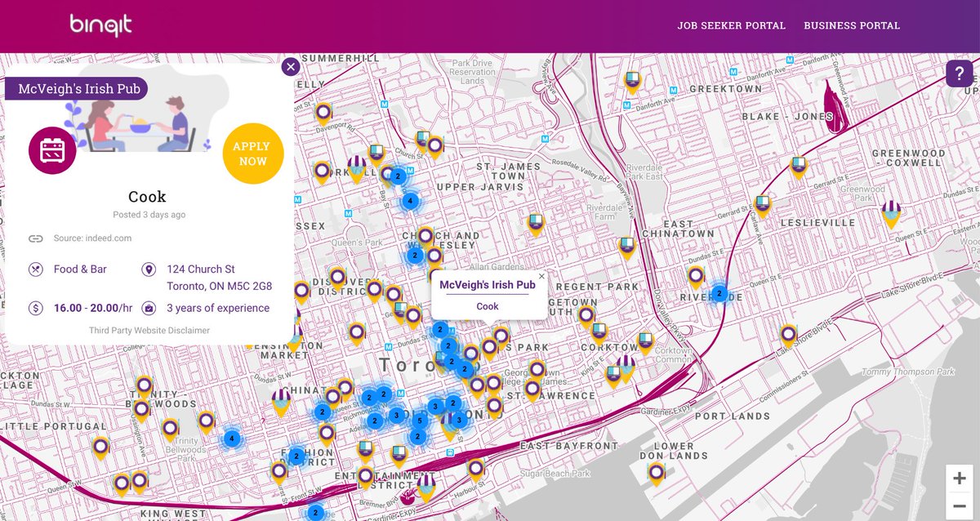Open the 5-job cluster downtown
The image size is (980, 521).
(419, 421)
